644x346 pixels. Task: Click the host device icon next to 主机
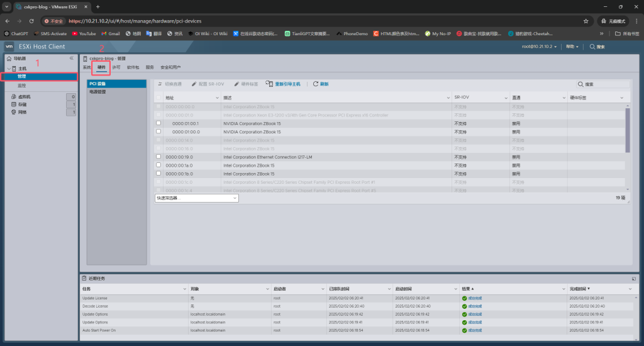[14, 69]
